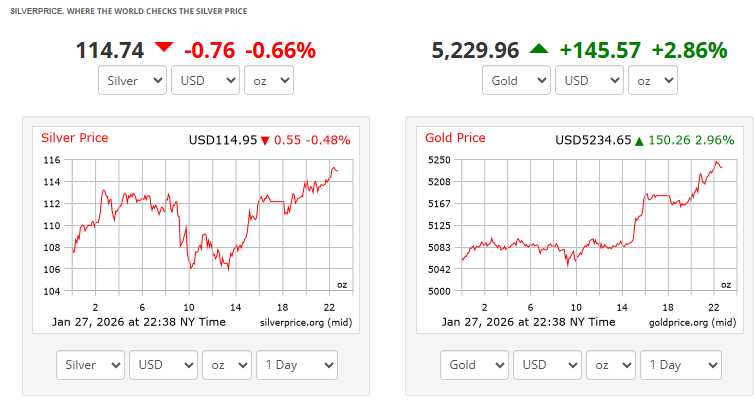Click the Silver Price chart title
Screen dimensions: 754x408
pyautogui.click(x=74, y=138)
